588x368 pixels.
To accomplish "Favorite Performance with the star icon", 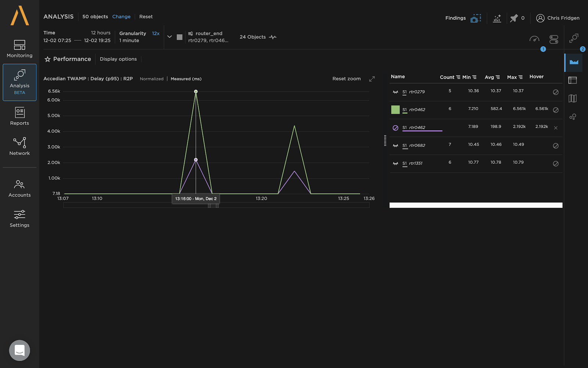I will pyautogui.click(x=47, y=59).
